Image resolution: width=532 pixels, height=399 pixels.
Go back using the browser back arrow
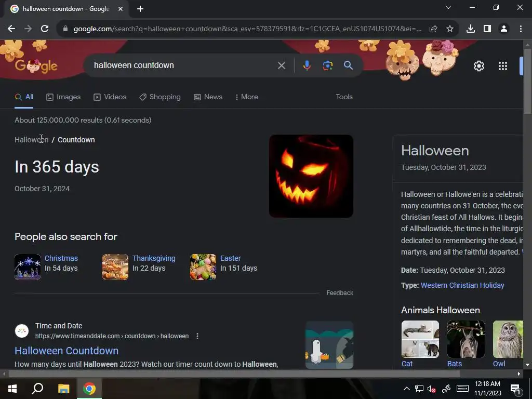(x=11, y=29)
